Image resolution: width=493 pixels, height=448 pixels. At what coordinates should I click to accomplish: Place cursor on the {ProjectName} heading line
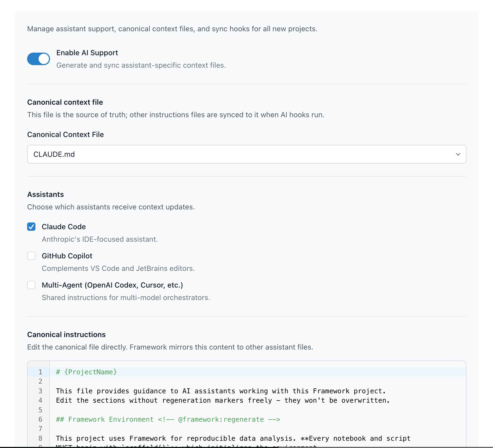[x=86, y=372]
